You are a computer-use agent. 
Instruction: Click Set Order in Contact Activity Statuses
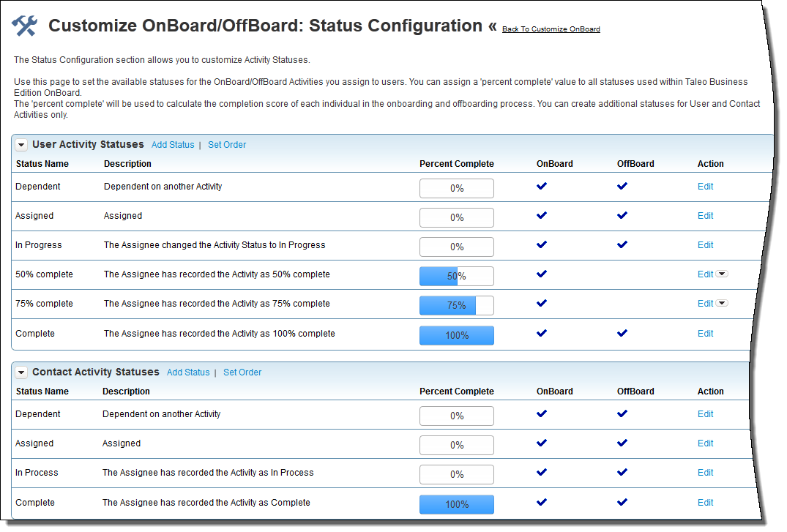click(x=242, y=372)
